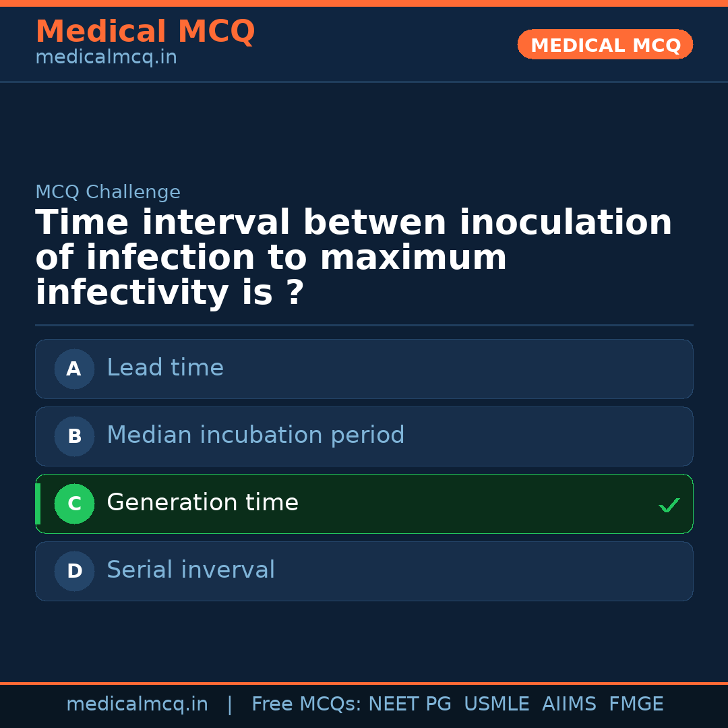Select the "Generation time" answer text
The width and height of the screenshot is (728, 728).
click(x=202, y=503)
